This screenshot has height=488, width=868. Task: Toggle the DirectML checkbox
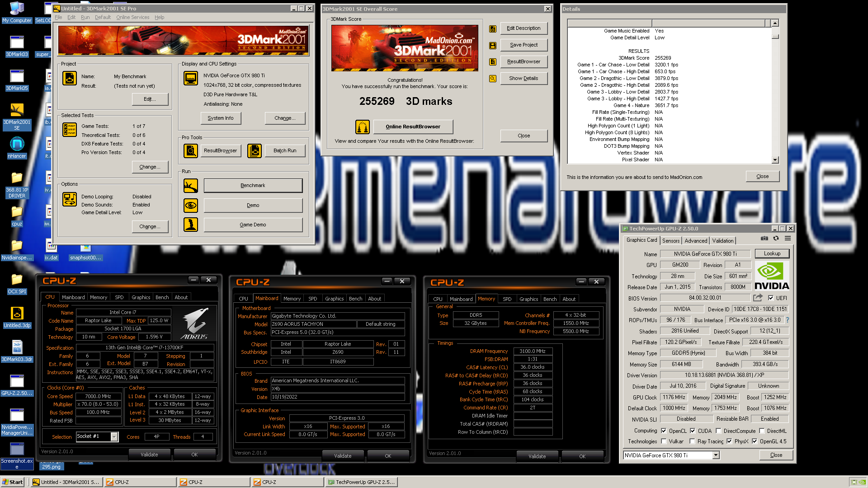tap(762, 431)
